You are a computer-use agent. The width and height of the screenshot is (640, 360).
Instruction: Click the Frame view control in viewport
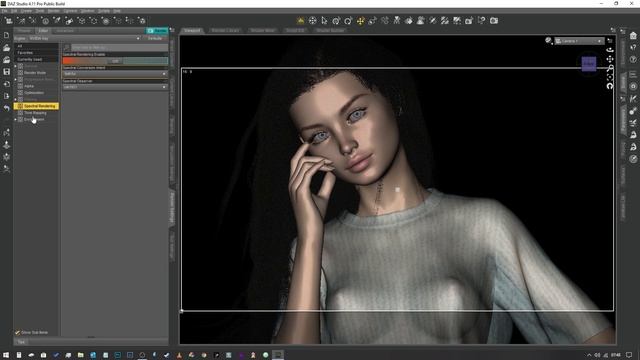610,77
